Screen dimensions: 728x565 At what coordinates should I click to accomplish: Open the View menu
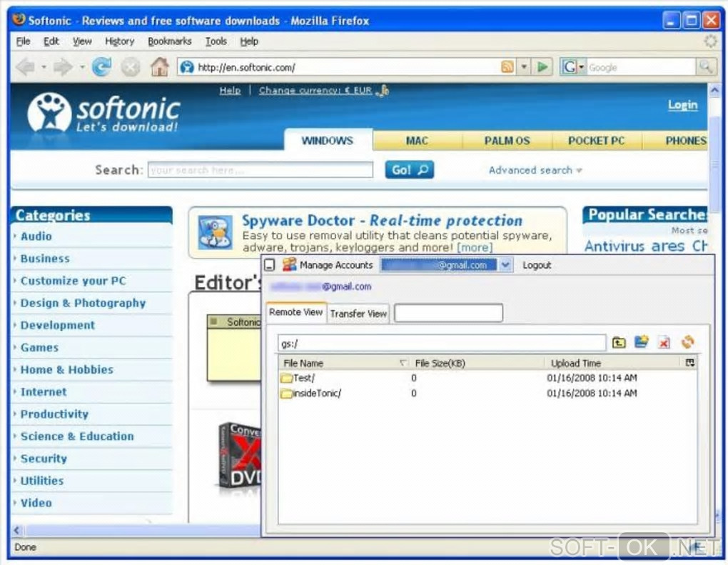point(81,41)
